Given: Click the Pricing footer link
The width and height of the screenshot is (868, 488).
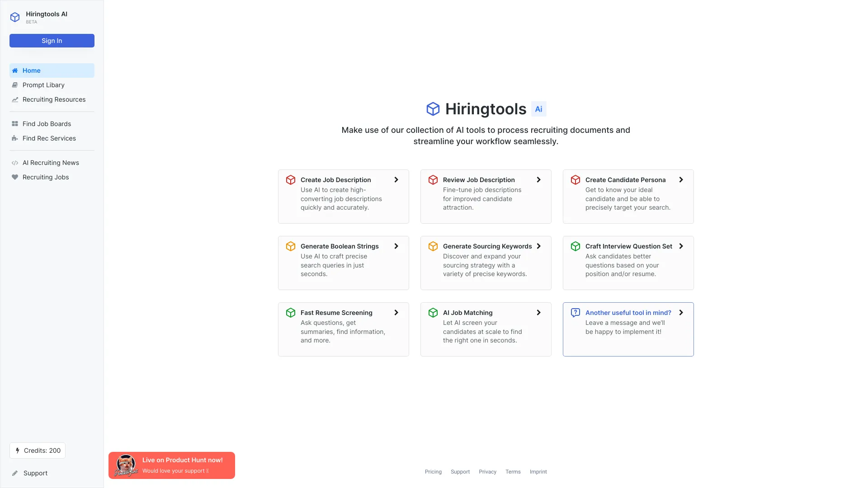Looking at the screenshot, I should (433, 471).
